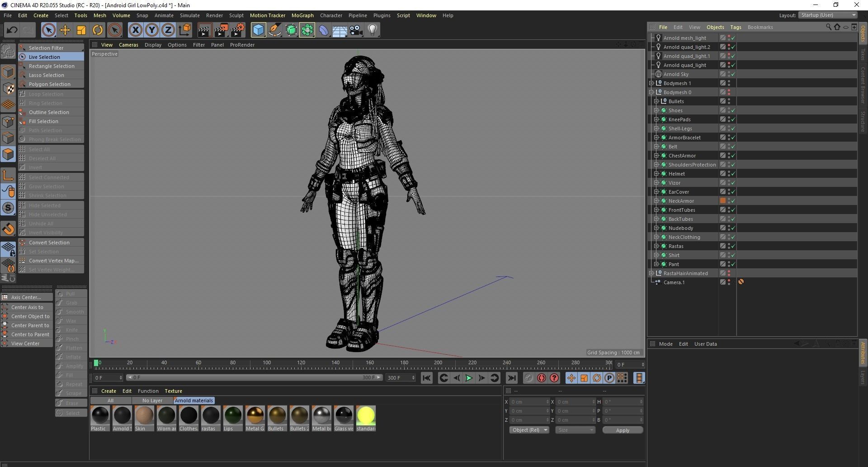868x467 pixels.
Task: Add a Cube primitive object
Action: pos(259,30)
